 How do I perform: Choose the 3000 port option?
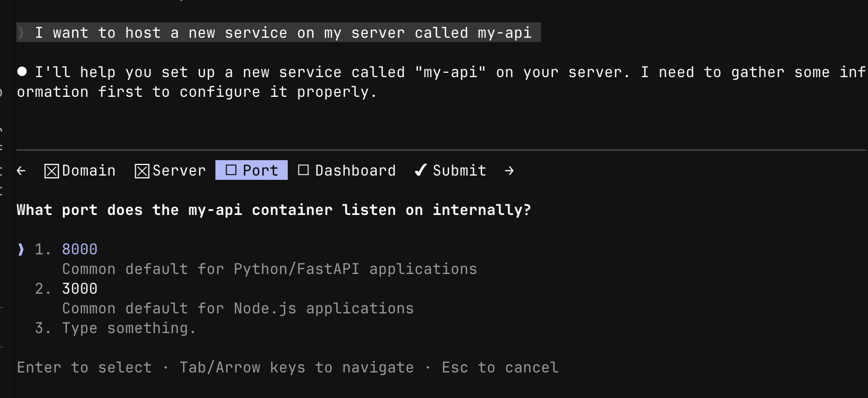point(80,289)
